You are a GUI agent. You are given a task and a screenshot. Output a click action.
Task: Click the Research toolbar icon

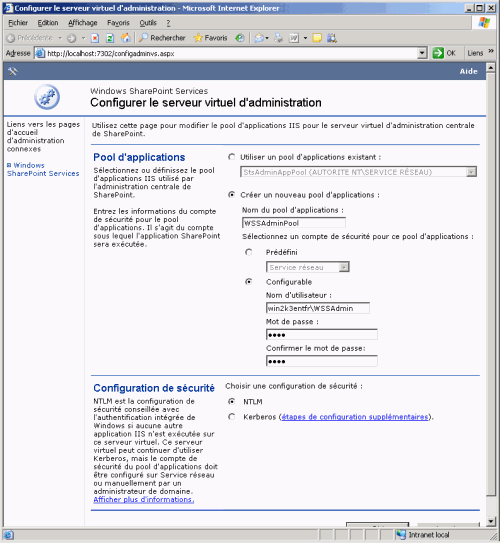coord(332,38)
